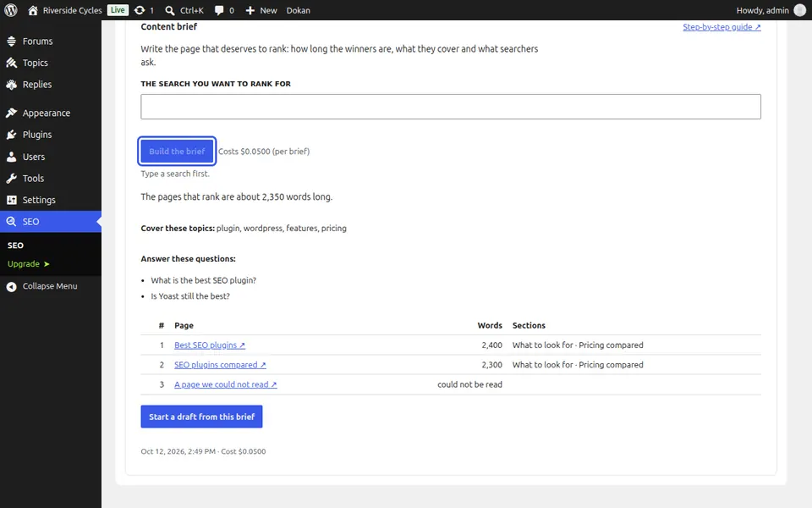
Task: Click the Live status badge
Action: [118, 10]
